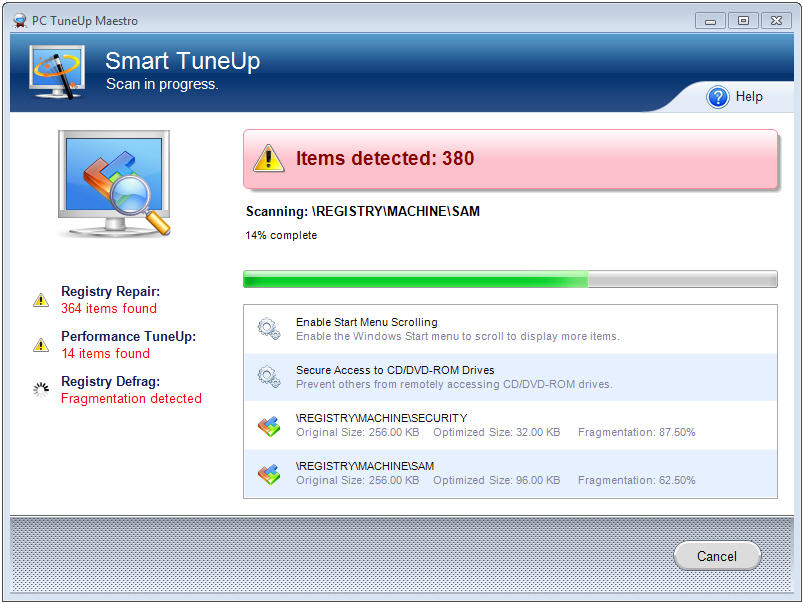
Task: Click the Help question mark icon
Action: pos(717,97)
